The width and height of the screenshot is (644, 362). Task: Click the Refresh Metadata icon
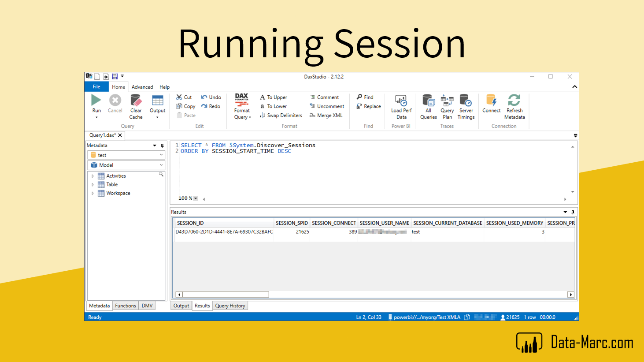pyautogui.click(x=514, y=101)
